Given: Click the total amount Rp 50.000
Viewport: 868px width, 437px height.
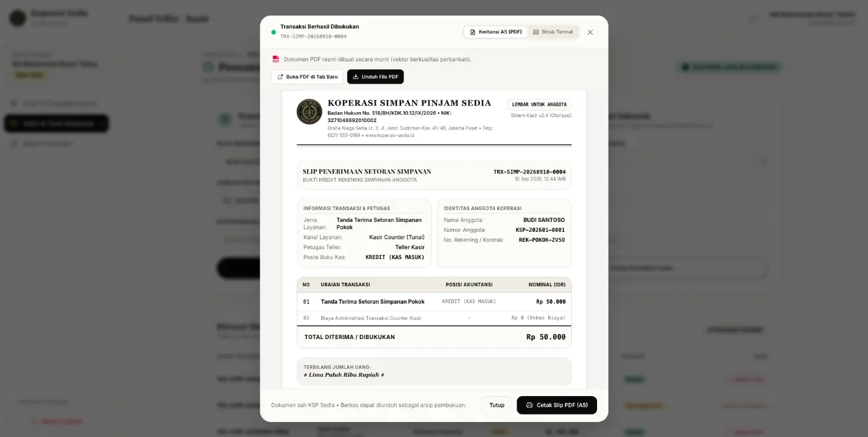Looking at the screenshot, I should 546,337.
